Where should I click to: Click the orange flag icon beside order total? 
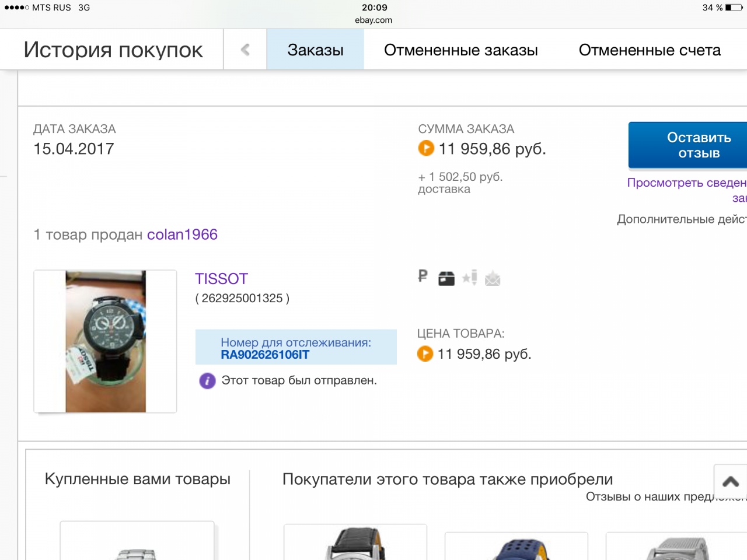426,149
